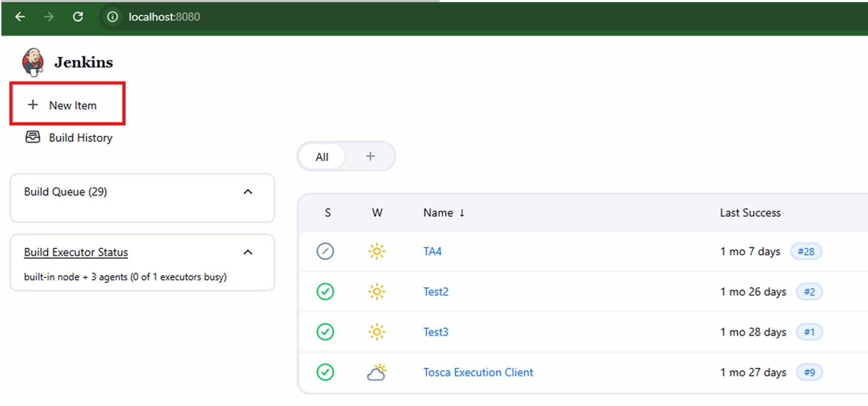Collapse the Build Executor Status panel
Viewport: 868px width, 406px height.
tap(248, 252)
